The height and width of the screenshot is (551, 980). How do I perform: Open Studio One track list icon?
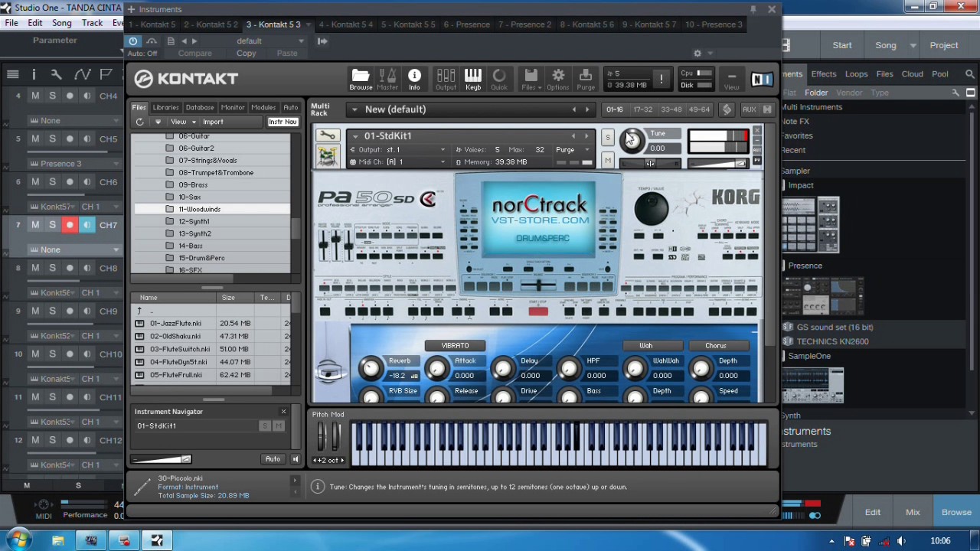pyautogui.click(x=12, y=74)
